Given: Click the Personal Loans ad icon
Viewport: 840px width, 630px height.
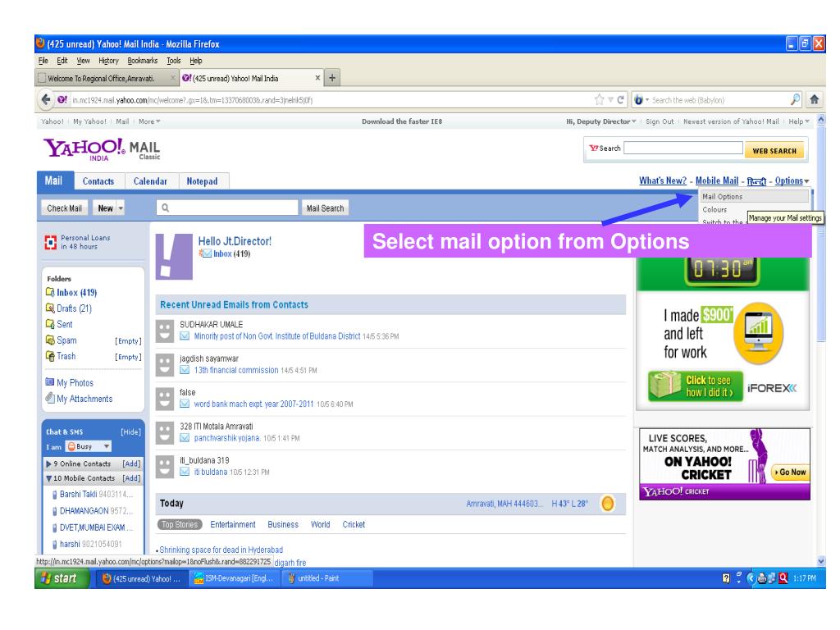Looking at the screenshot, I should click(50, 243).
